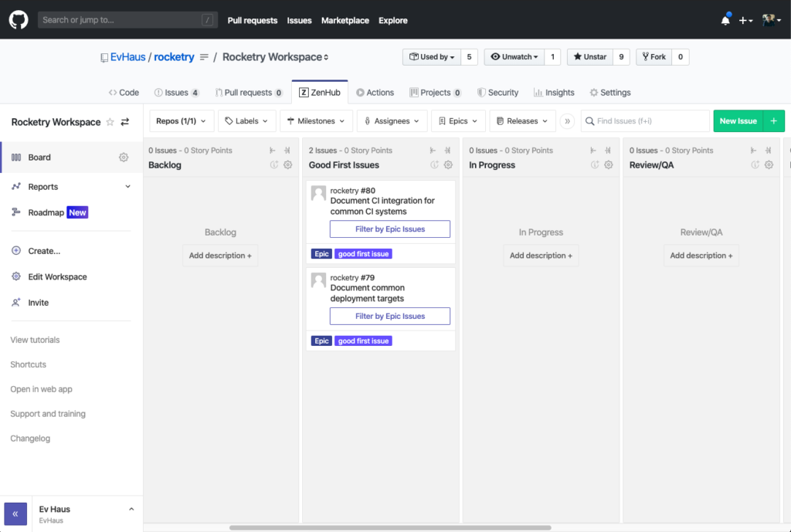Open the user avatar menu
791x532 pixels.
coord(772,20)
